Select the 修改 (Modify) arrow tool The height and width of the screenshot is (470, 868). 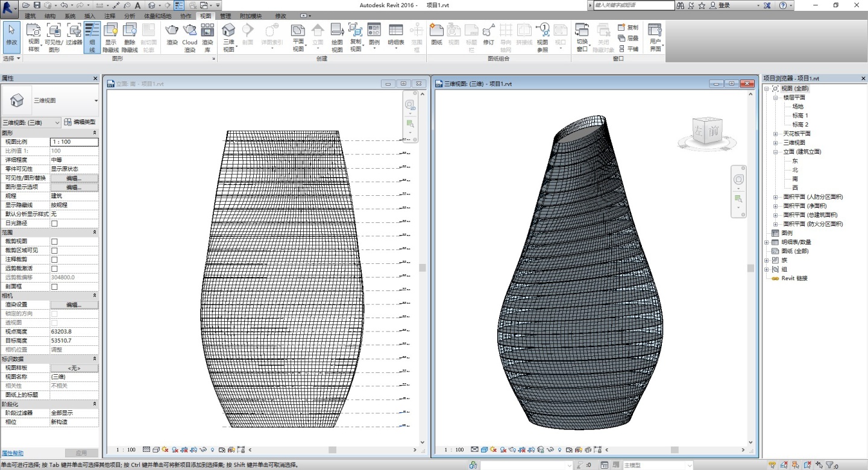(x=11, y=36)
